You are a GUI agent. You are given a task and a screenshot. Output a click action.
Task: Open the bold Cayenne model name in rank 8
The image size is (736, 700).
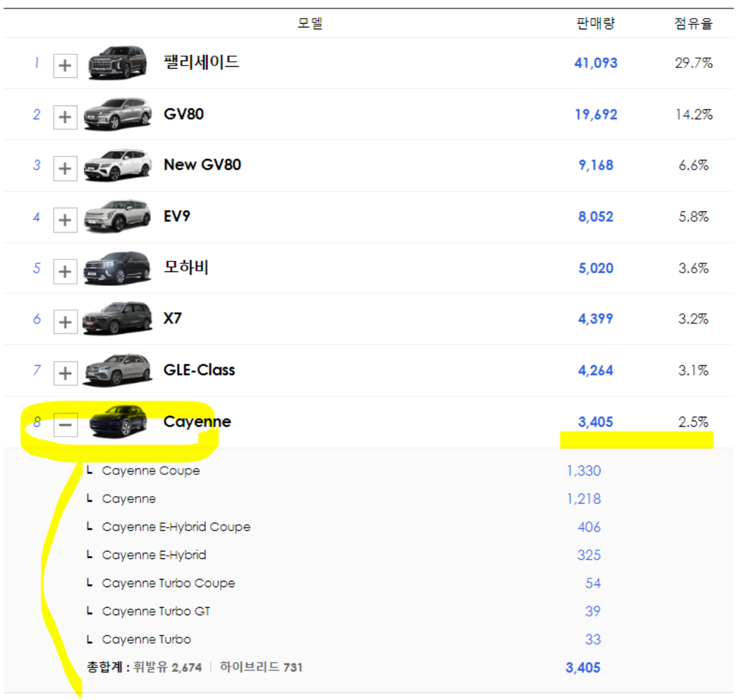point(197,422)
